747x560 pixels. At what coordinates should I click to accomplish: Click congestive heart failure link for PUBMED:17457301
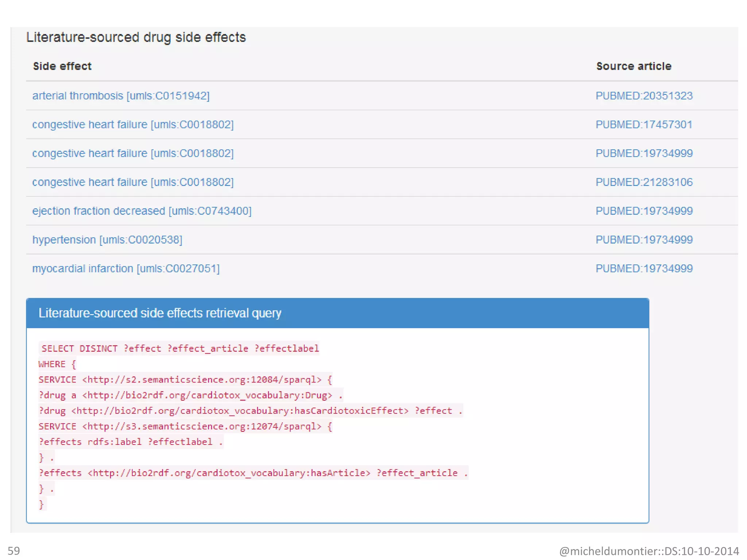[x=133, y=125]
